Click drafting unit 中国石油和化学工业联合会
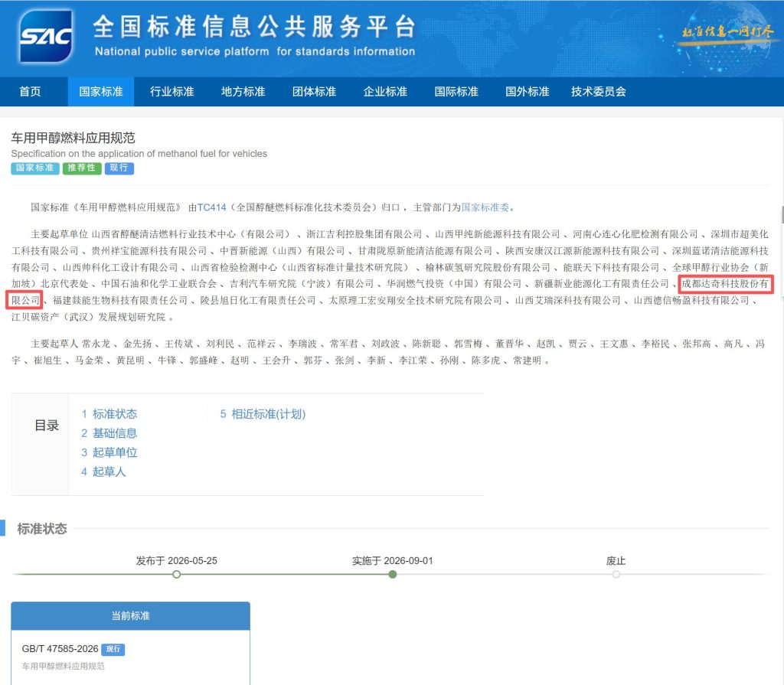The width and height of the screenshot is (784, 685). pyautogui.click(x=159, y=284)
